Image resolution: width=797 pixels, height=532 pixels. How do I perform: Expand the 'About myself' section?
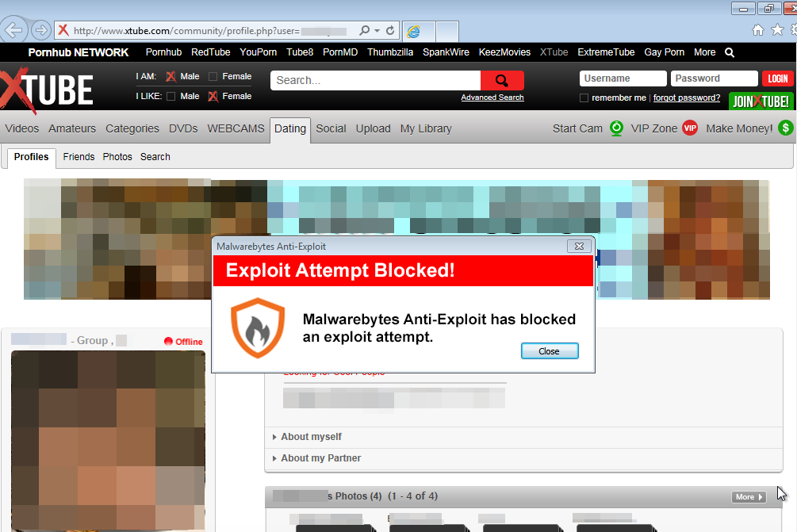pos(311,437)
